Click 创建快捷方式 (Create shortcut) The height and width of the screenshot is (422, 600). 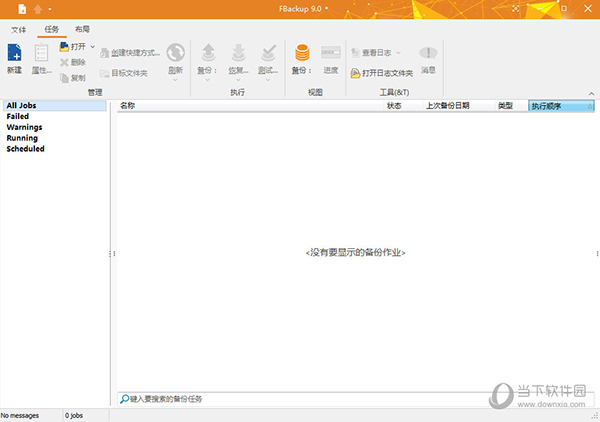point(130,53)
